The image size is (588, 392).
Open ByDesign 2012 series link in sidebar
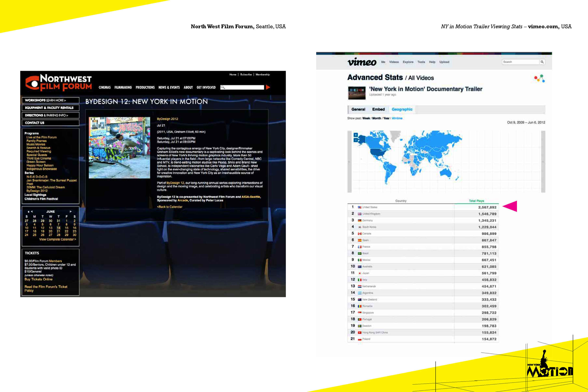[37, 191]
